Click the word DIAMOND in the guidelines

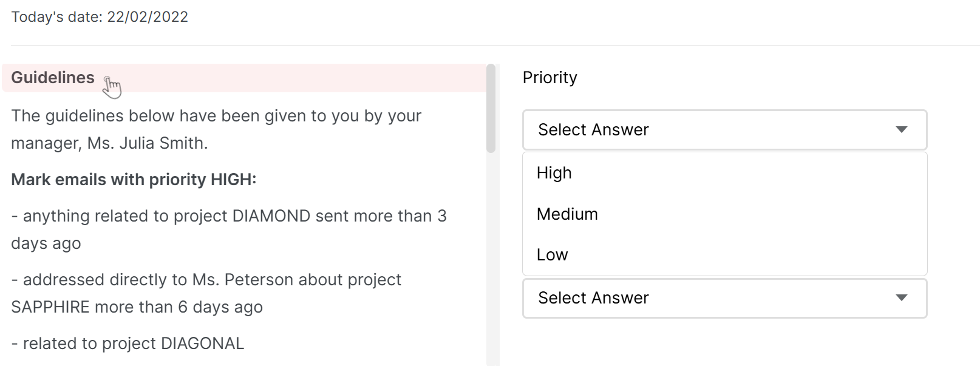[271, 216]
